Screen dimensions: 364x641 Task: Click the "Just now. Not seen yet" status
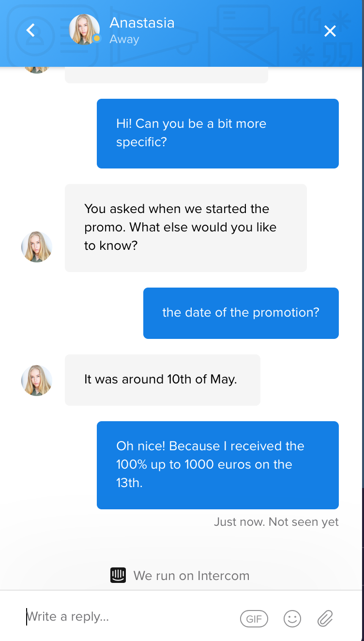[276, 522]
